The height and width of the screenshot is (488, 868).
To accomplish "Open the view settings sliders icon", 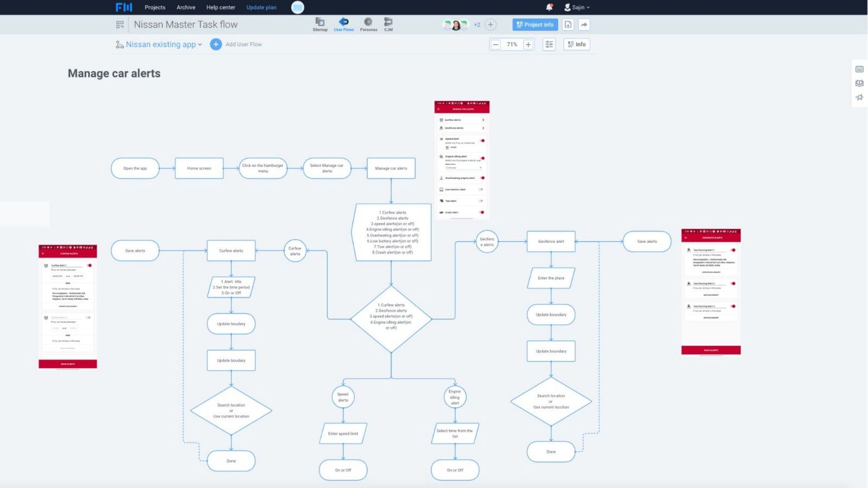I will point(549,44).
